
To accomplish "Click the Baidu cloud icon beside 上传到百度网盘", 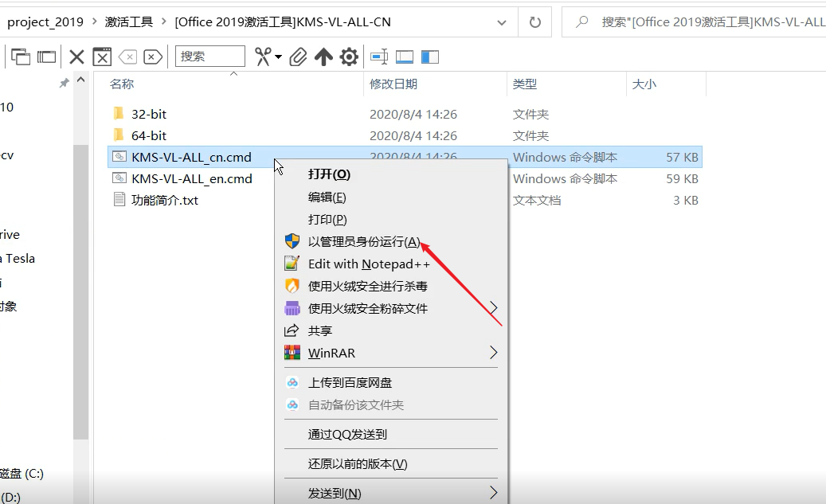I will pos(292,382).
